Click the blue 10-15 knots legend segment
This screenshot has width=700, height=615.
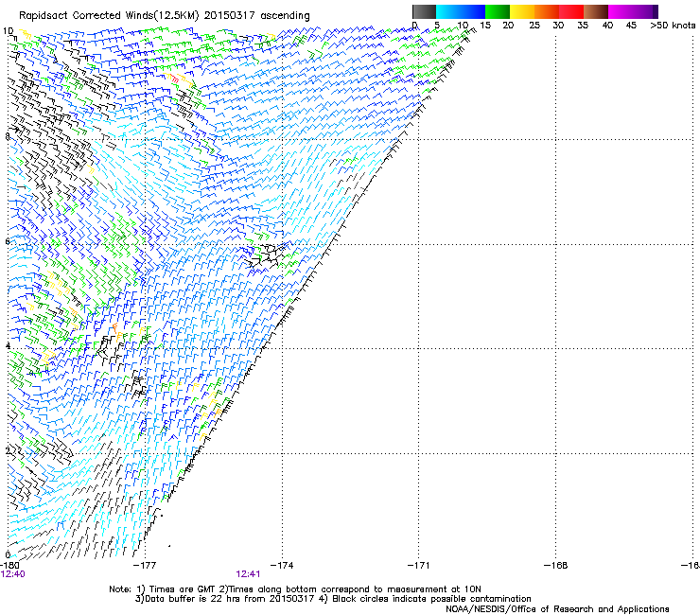[x=473, y=11]
